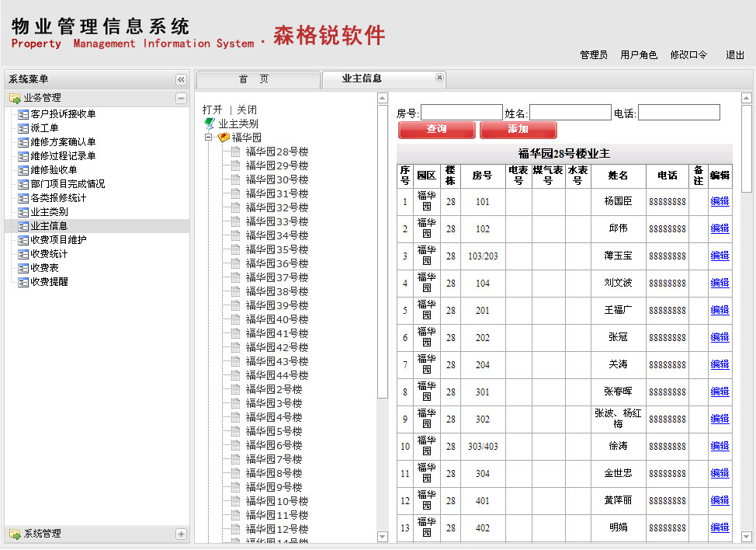Click the 福华园 folder icon in tree
The width and height of the screenshot is (756, 550).
(x=224, y=137)
